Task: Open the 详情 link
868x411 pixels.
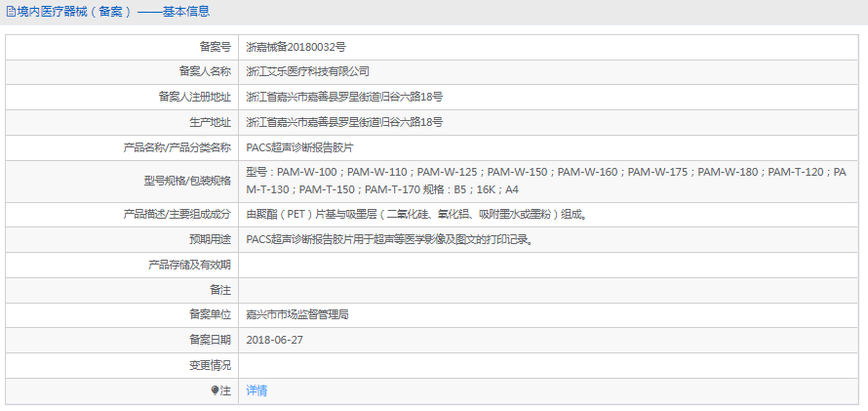Action: 256,391
